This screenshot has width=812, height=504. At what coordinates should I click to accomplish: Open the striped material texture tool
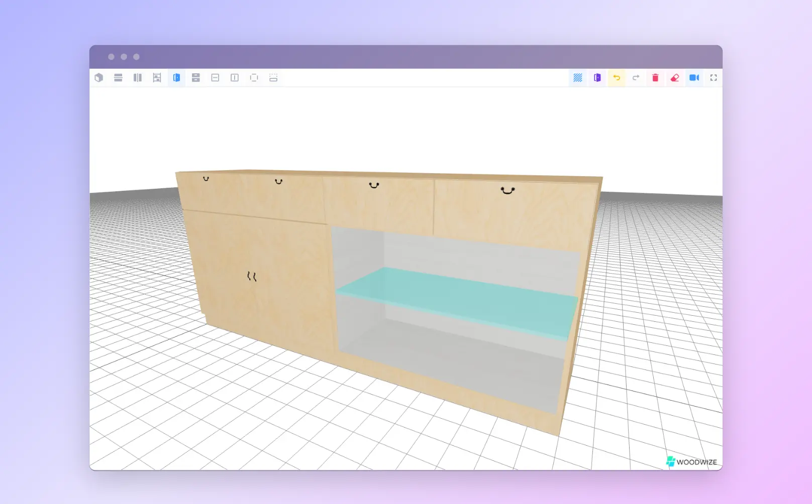pos(577,78)
